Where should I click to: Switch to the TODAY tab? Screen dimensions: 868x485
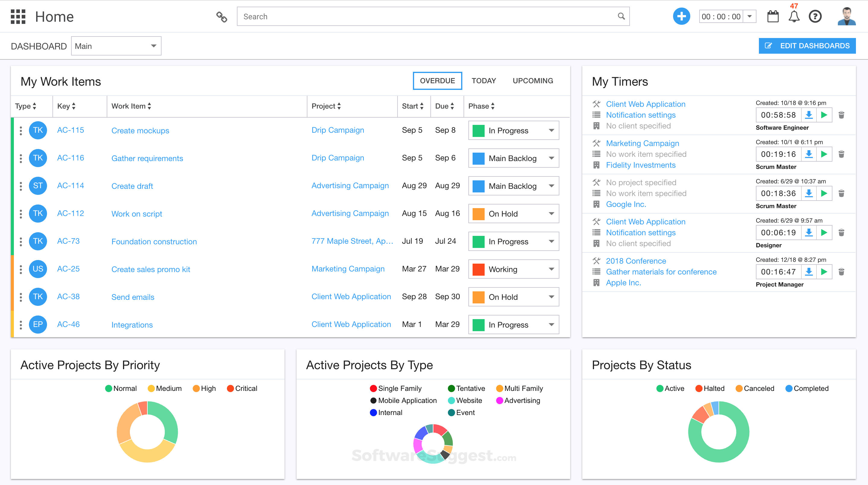click(x=483, y=81)
